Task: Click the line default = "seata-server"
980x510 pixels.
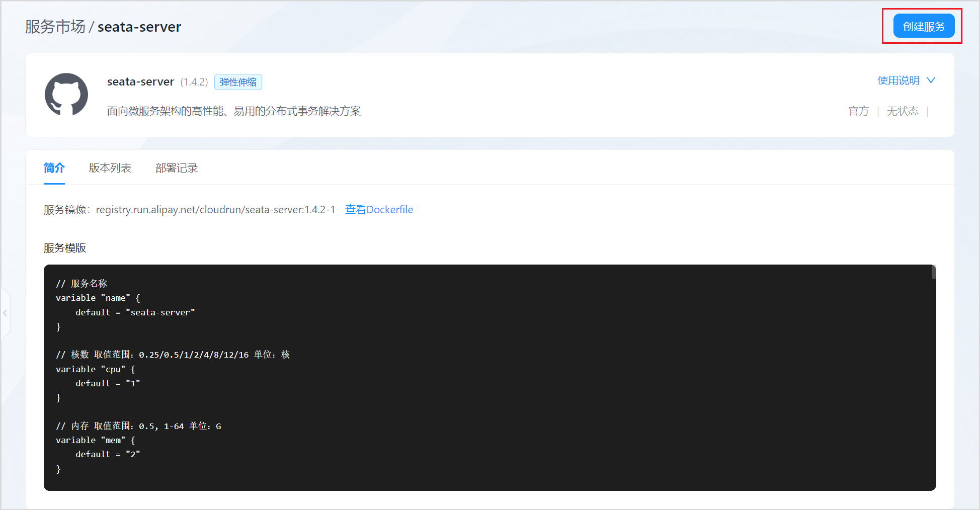Action: coord(135,312)
